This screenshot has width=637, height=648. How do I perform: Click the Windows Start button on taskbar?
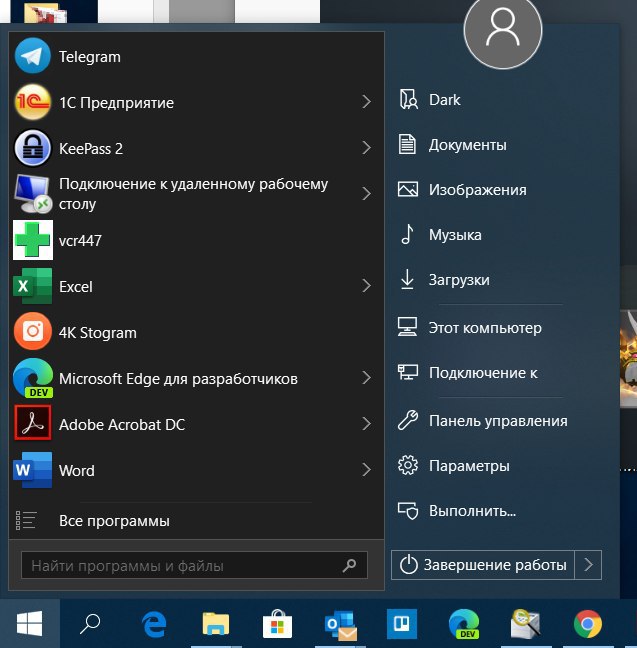point(29,623)
